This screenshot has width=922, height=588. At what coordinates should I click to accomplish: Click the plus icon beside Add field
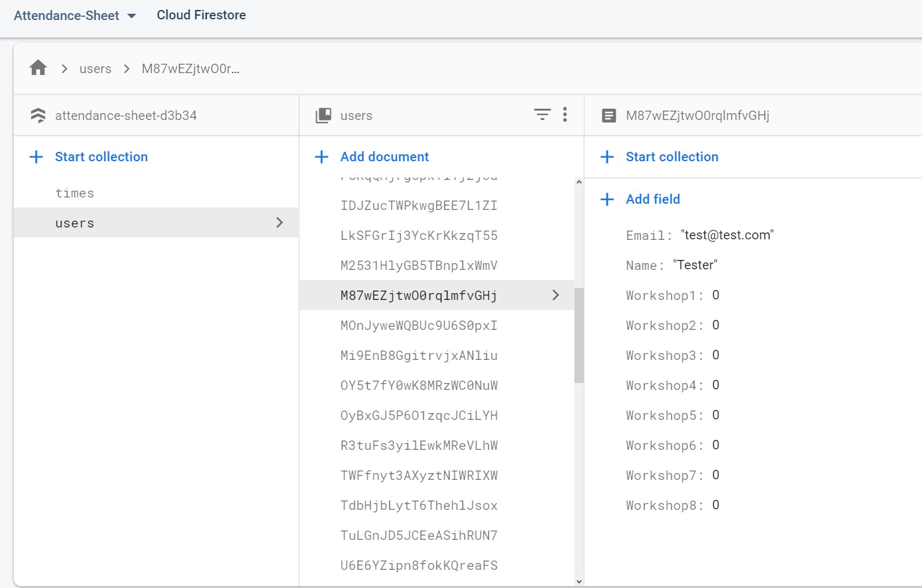pyautogui.click(x=607, y=199)
